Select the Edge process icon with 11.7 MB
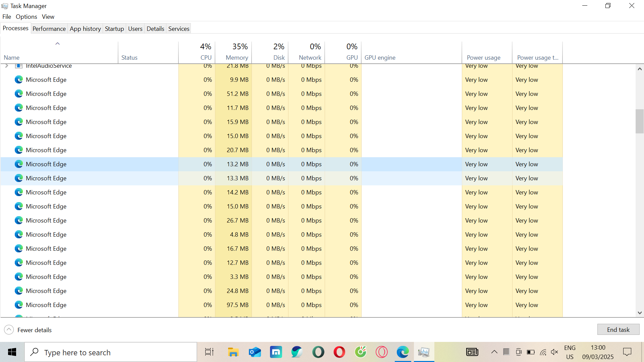The width and height of the screenshot is (644, 362). coord(19,108)
